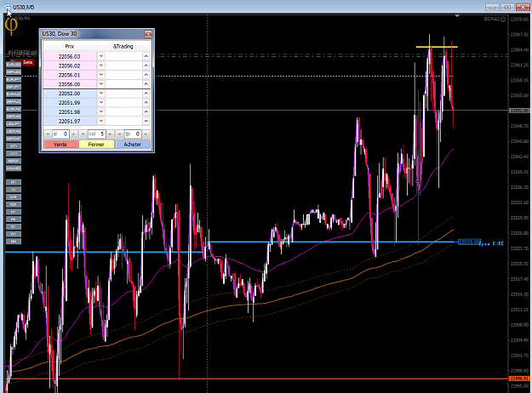Increase the tp take-profit value

pos(146,134)
